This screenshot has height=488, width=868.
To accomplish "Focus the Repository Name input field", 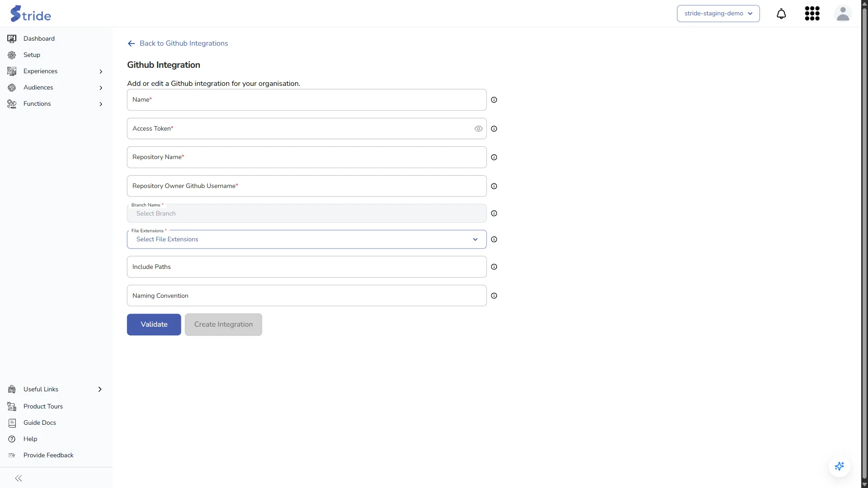I will (307, 157).
